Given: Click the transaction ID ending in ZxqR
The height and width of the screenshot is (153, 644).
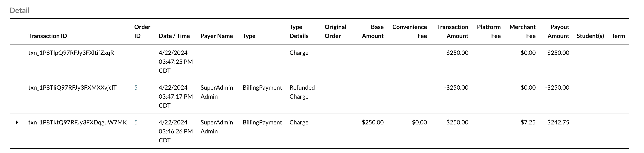Looking at the screenshot, I should 71,53.
